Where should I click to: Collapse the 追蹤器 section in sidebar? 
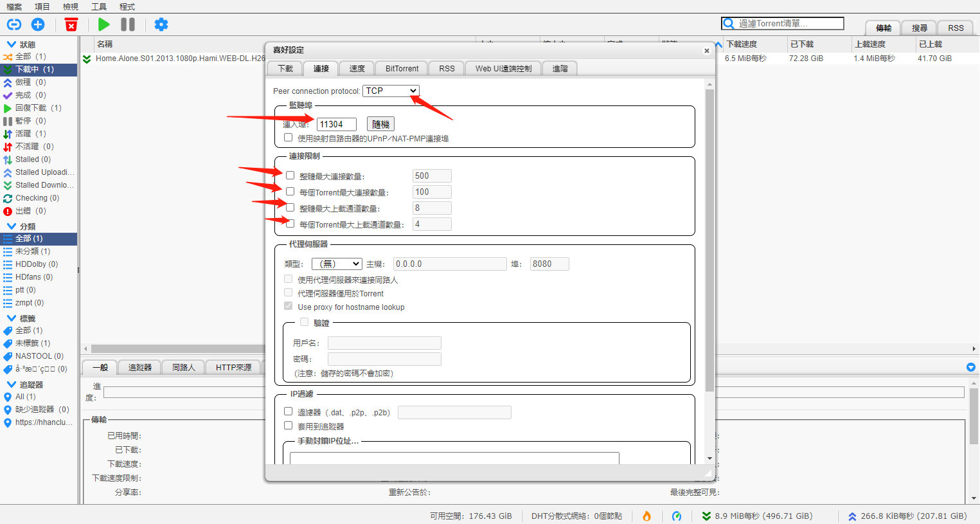(11, 384)
